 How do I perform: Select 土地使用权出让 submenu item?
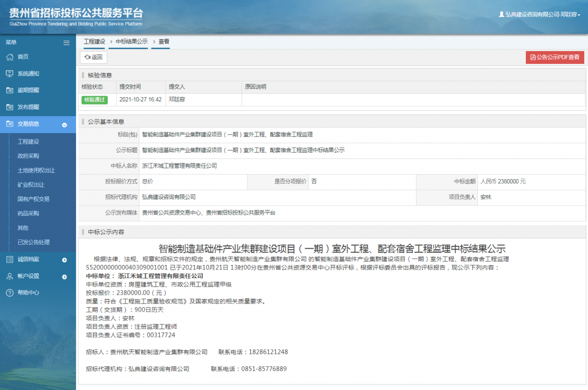[x=36, y=170]
